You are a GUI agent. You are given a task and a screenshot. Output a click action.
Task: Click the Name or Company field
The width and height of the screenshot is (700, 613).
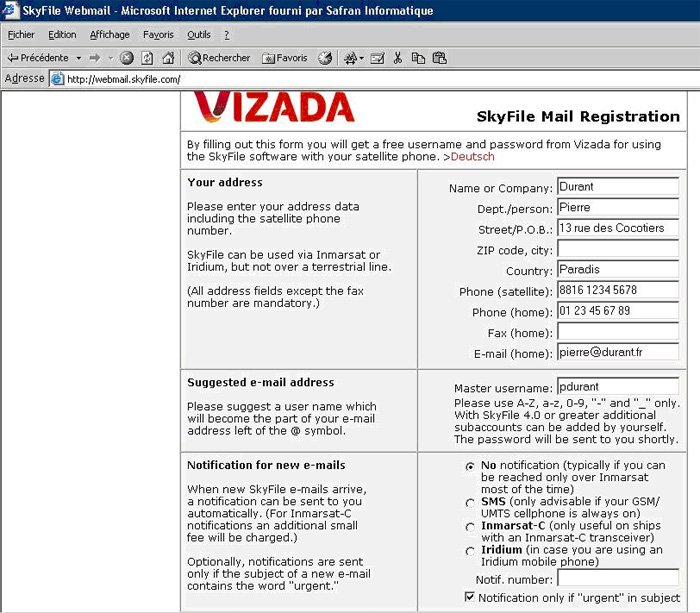(x=618, y=187)
